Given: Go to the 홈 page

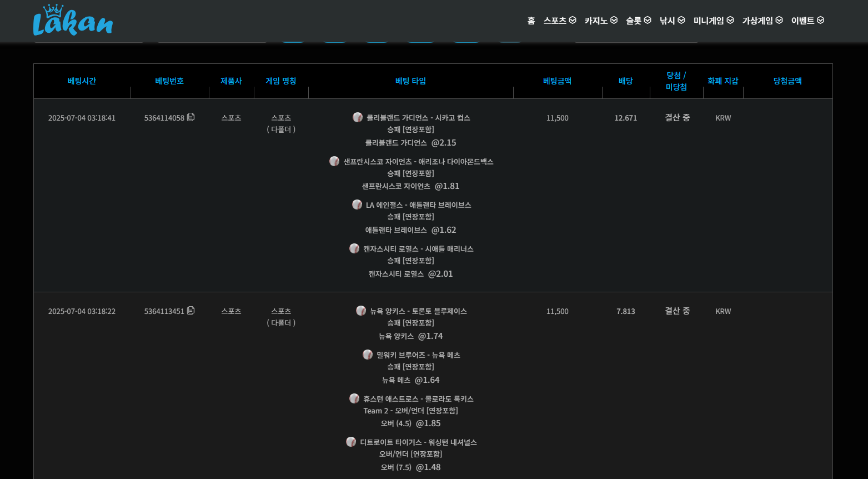Looking at the screenshot, I should click(531, 21).
